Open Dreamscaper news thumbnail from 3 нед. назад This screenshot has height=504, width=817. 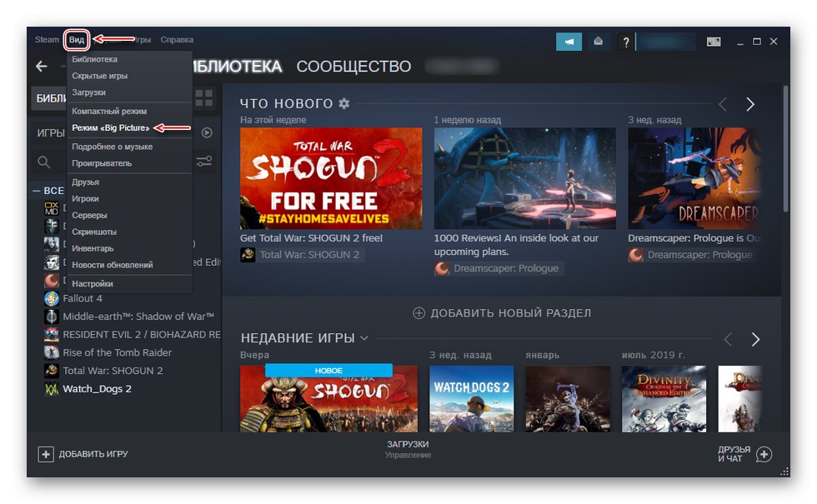click(x=694, y=178)
